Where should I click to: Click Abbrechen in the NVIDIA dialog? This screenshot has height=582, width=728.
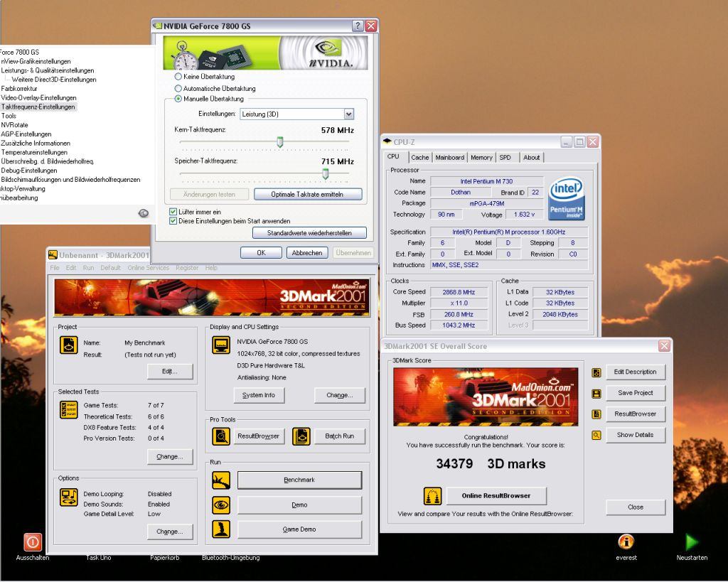(x=307, y=252)
